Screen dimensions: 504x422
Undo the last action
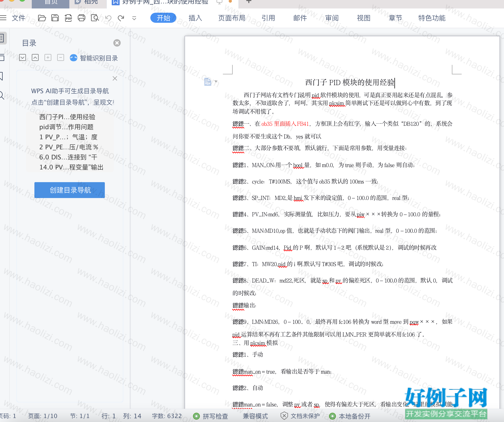108,18
